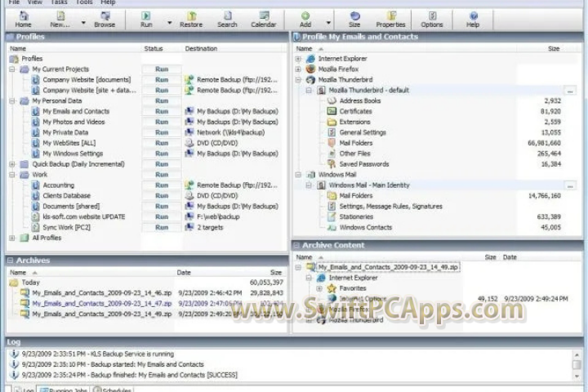Click the Stationeries item icon
The height and width of the screenshot is (392, 588).
point(332,216)
